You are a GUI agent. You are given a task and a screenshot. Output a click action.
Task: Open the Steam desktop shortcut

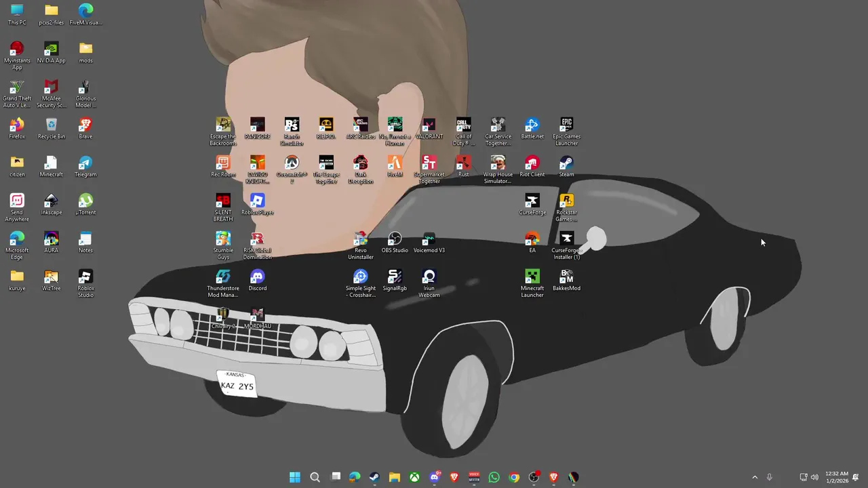click(x=566, y=166)
